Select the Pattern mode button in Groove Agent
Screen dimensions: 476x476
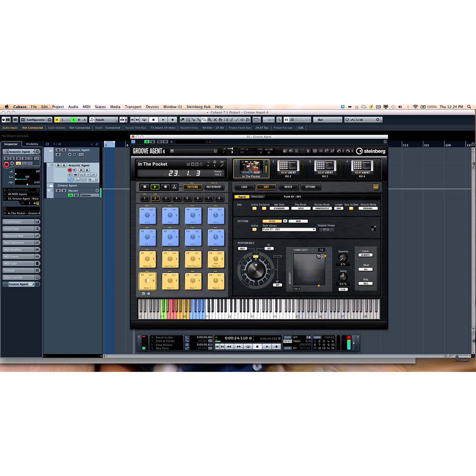pos(192,187)
